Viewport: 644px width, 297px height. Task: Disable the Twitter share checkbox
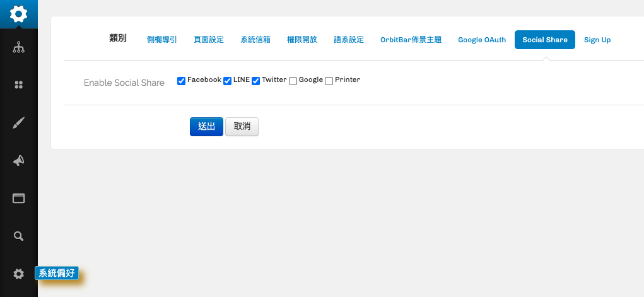coord(256,81)
